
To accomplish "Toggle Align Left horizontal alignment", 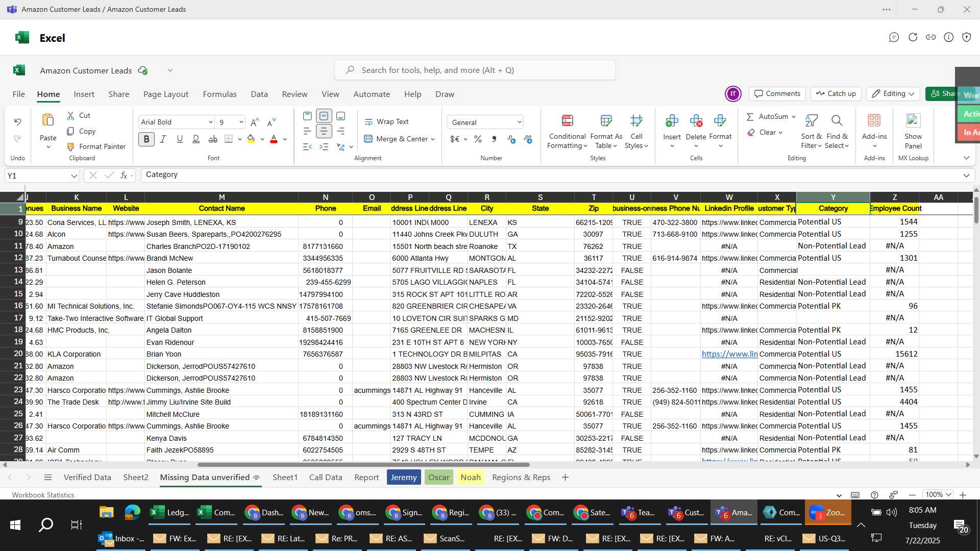I will [x=307, y=131].
